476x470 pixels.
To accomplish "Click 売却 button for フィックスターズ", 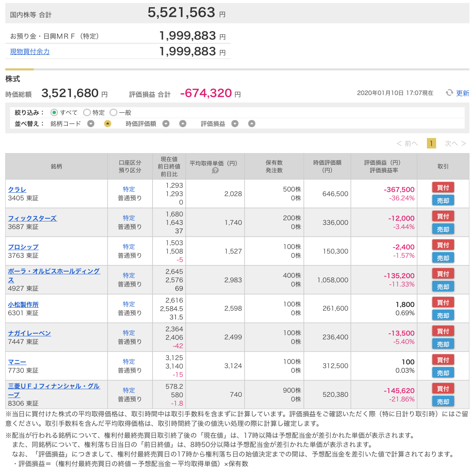I will tap(443, 229).
